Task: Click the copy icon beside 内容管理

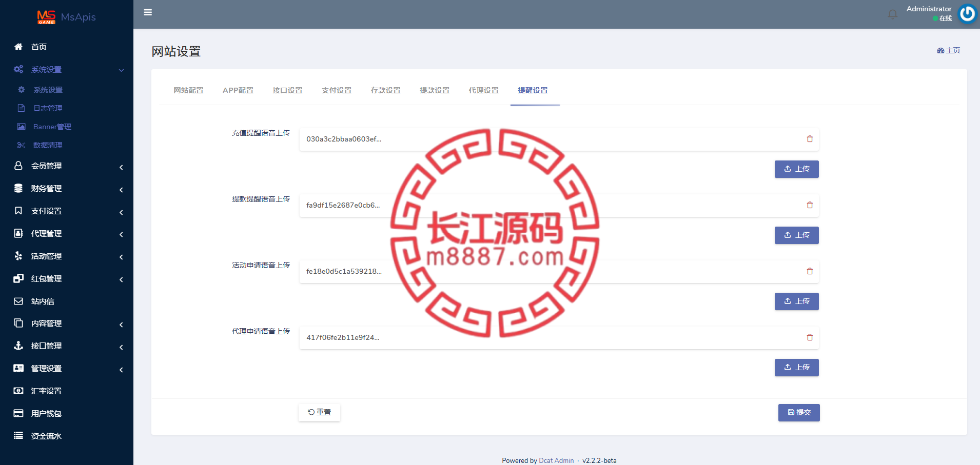Action: [x=18, y=323]
